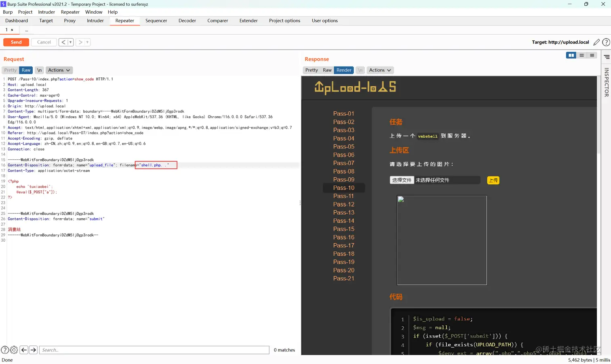Toggle non-printable characters in Request
611x364 pixels.
(39, 70)
